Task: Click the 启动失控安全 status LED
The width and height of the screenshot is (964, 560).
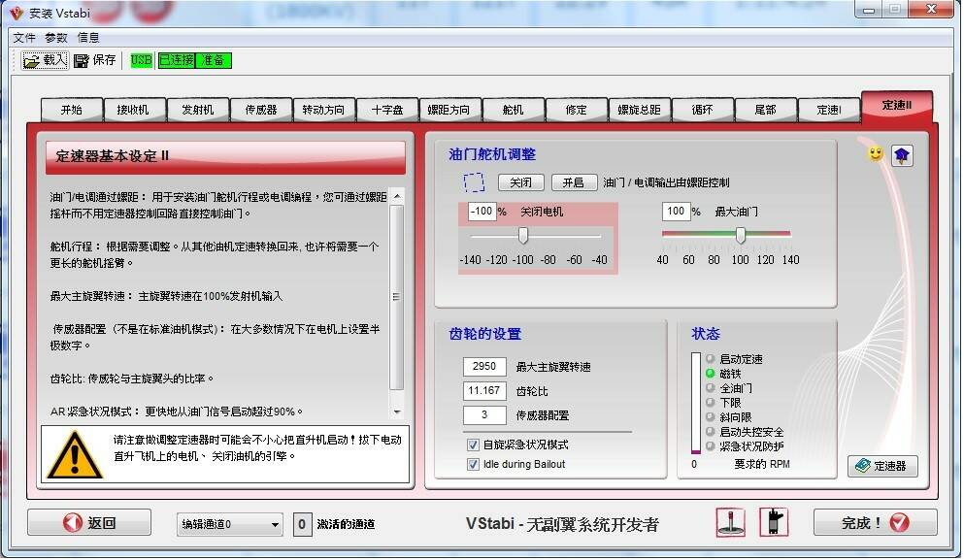Action: [710, 432]
